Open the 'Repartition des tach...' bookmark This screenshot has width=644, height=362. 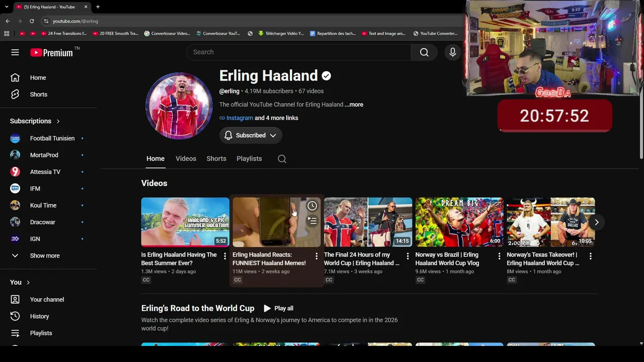point(333,34)
